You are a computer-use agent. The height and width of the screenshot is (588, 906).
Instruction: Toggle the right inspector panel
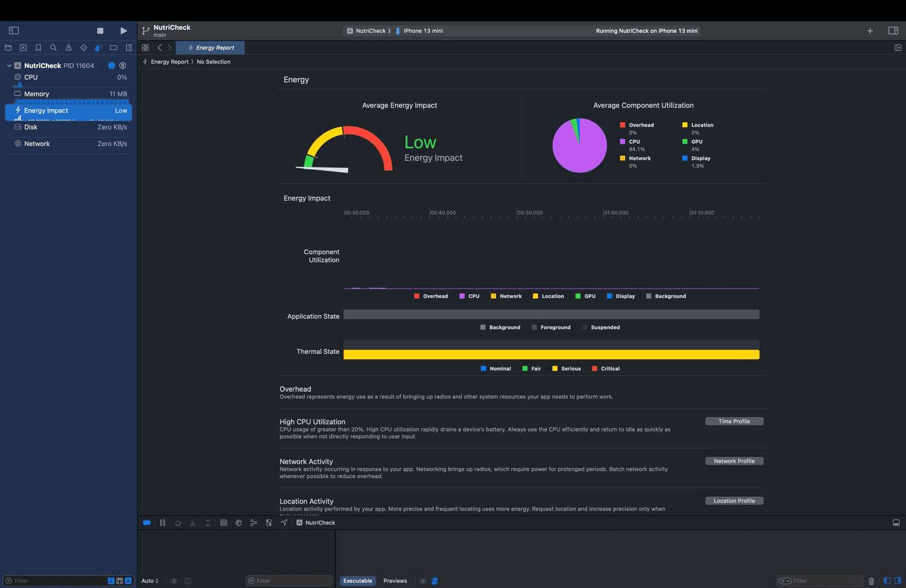(893, 31)
